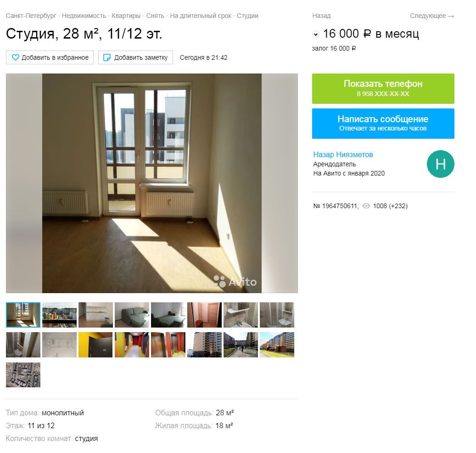The height and width of the screenshot is (453, 476).
Task: Select the kitchen cabinets thumbnail
Action: pos(95,315)
